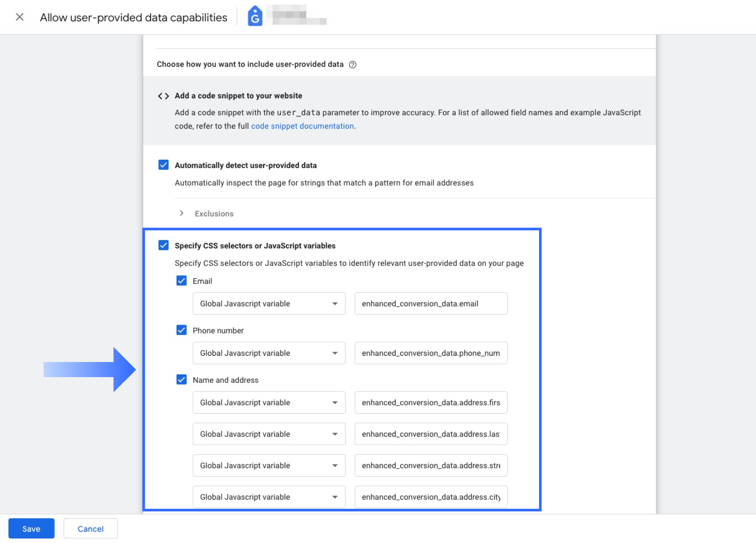Uncheck Automatically detect user-provided data
The width and height of the screenshot is (756, 543).
point(164,165)
